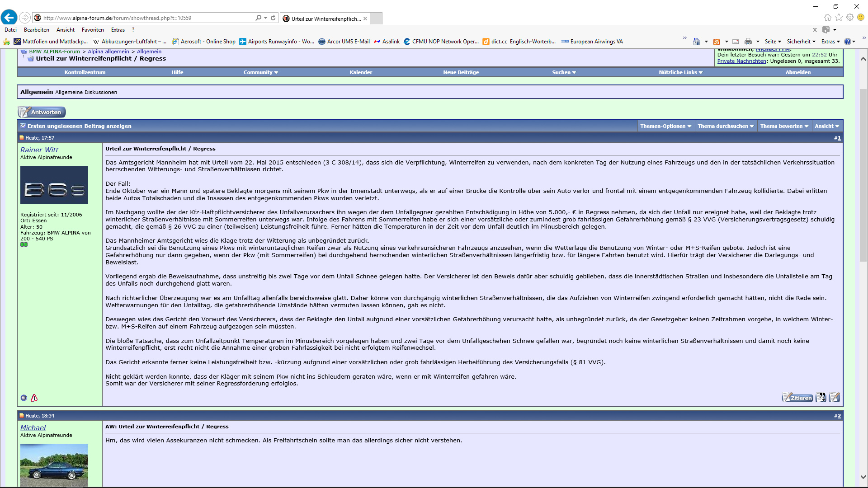The image size is (868, 488).
Task: Click the Antworten reply button
Action: [42, 112]
